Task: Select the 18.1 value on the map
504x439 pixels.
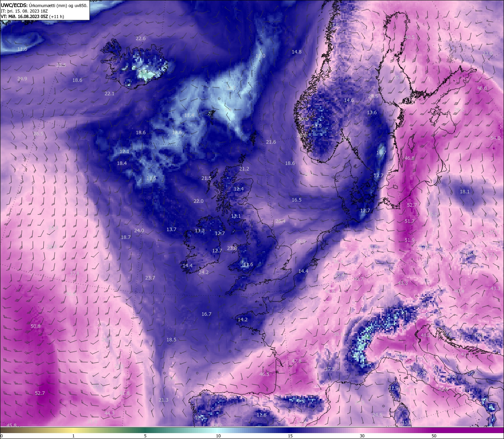Action: point(465,192)
